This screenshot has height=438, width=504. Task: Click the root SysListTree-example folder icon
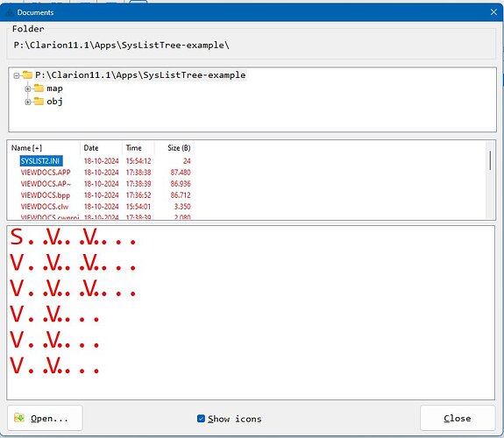tap(27, 74)
